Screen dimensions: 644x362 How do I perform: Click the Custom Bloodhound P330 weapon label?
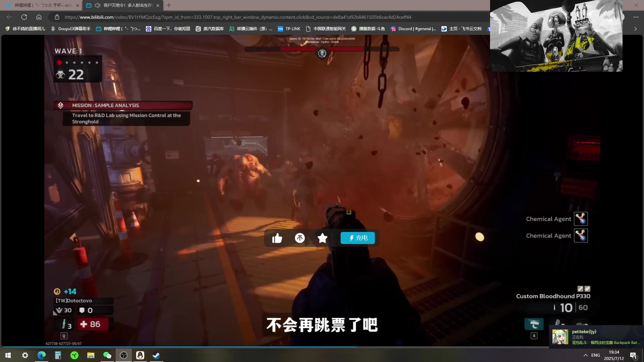click(553, 296)
